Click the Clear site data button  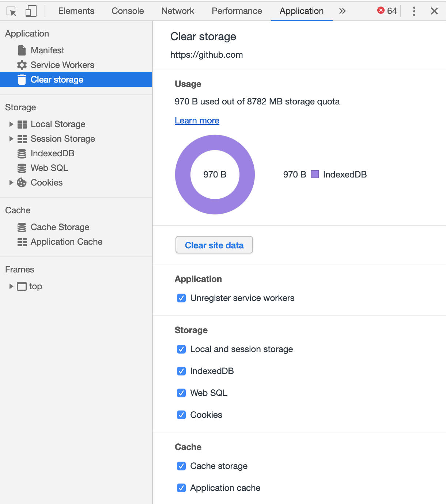tap(214, 245)
